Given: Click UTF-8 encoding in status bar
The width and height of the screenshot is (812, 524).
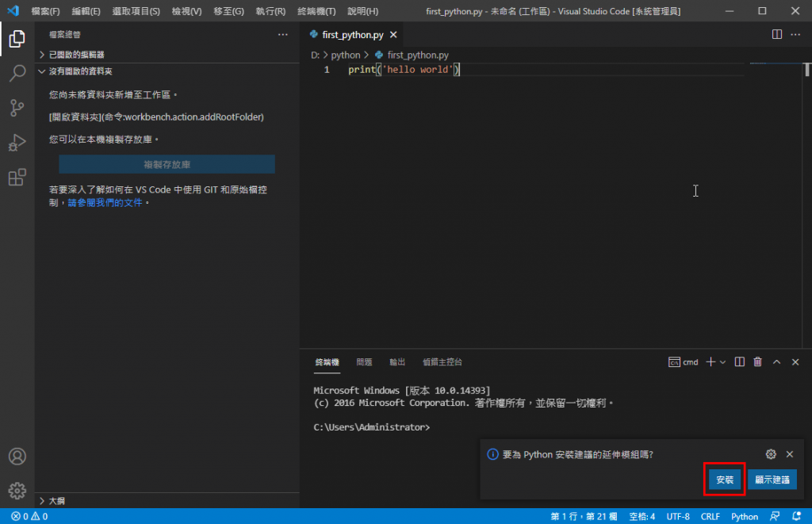Looking at the screenshot, I should click(x=678, y=516).
